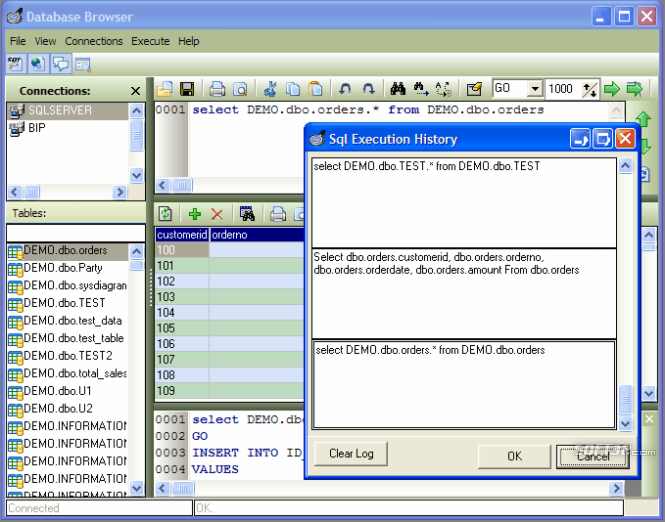Select DEMO.dbo.U1 table

point(68,391)
